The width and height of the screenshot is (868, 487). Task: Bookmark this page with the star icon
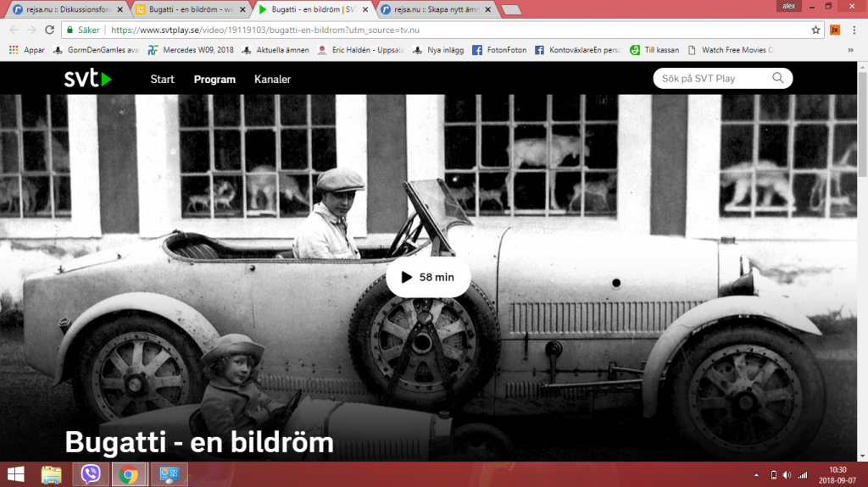815,30
